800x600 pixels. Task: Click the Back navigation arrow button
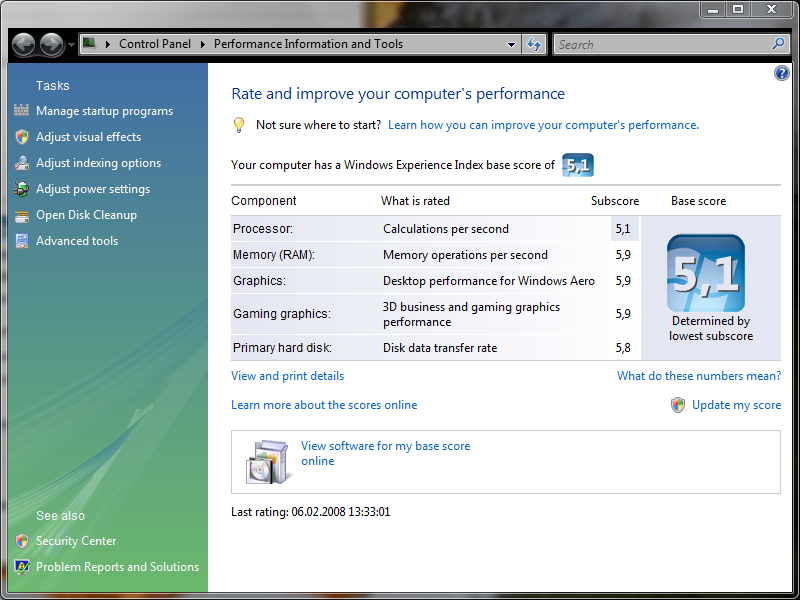[x=23, y=44]
